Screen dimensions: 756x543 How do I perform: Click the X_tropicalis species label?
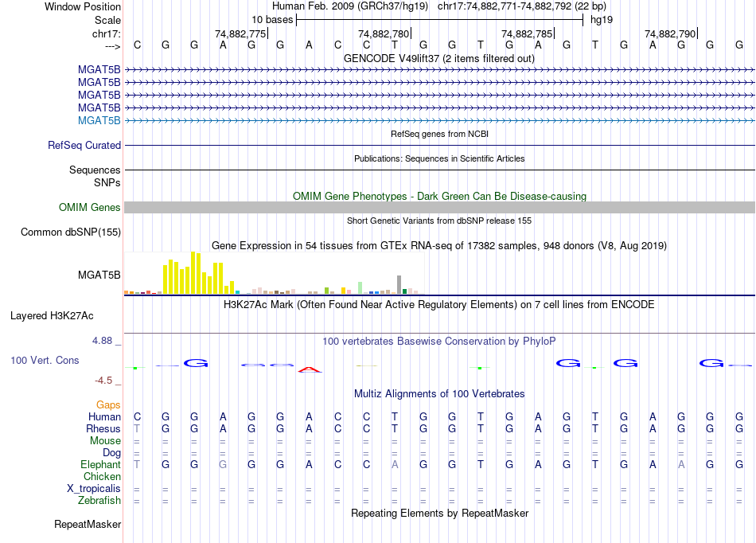[x=94, y=489]
